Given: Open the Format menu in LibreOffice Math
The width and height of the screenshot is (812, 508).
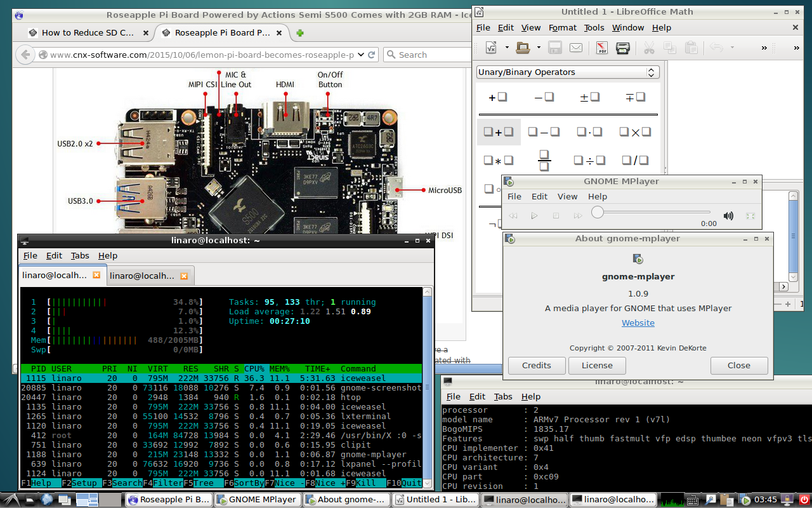Looking at the screenshot, I should (x=562, y=28).
